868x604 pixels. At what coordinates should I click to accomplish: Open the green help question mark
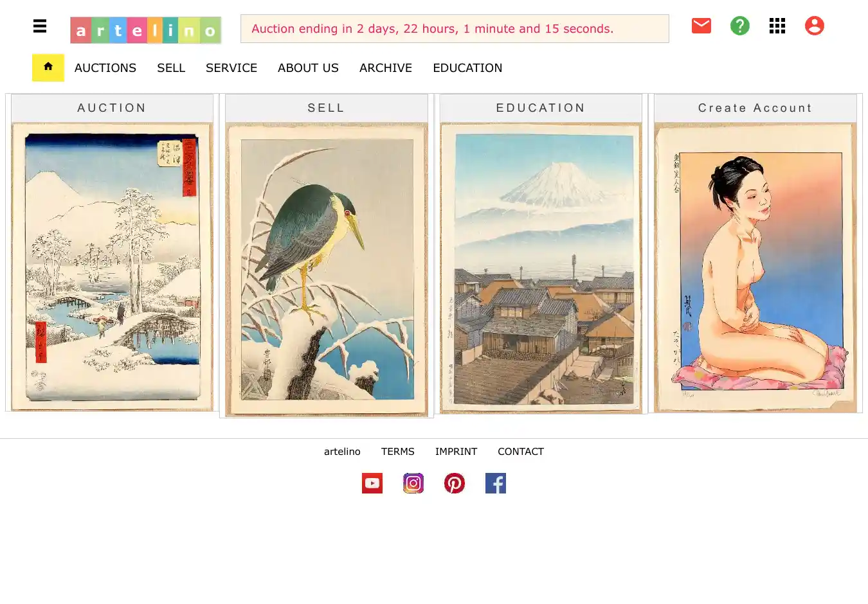[740, 26]
